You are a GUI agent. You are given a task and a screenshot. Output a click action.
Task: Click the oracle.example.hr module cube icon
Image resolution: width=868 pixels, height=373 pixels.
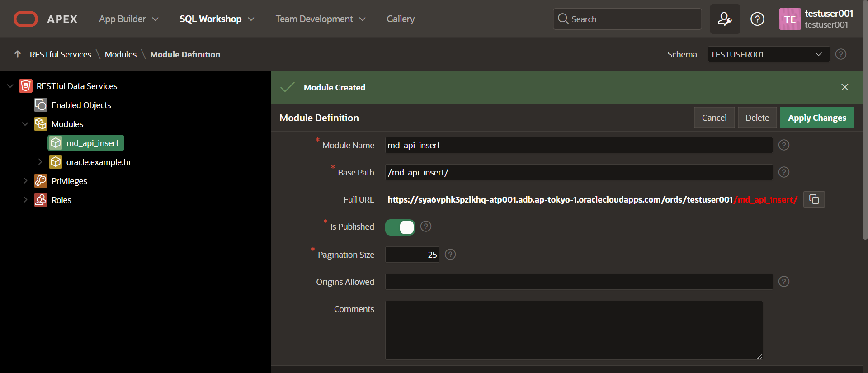pyautogui.click(x=56, y=162)
